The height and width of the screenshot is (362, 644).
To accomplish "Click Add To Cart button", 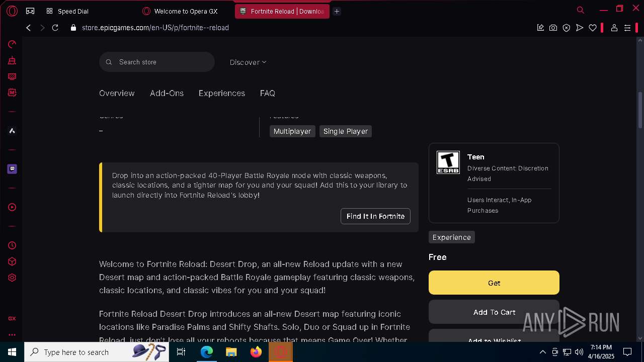I will (494, 312).
